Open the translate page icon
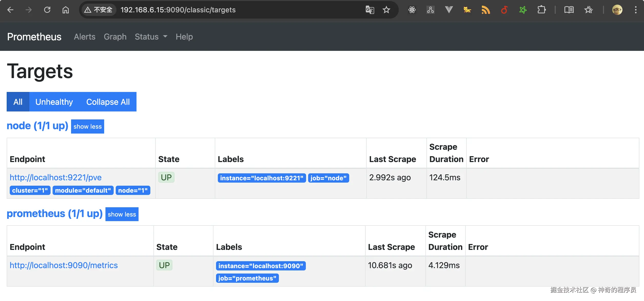 tap(370, 10)
